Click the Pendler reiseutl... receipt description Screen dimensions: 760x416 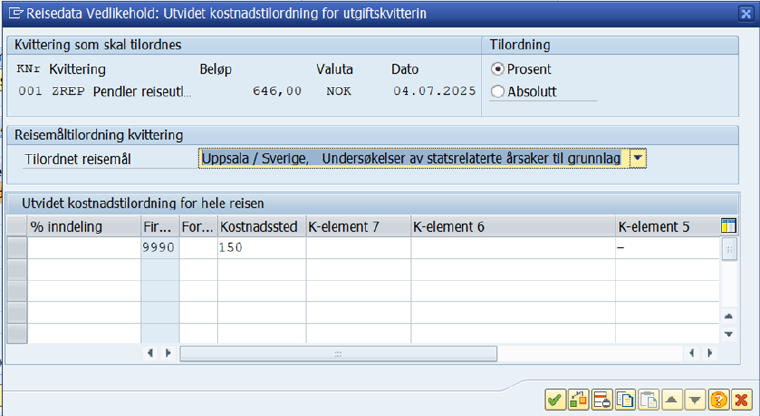(142, 92)
